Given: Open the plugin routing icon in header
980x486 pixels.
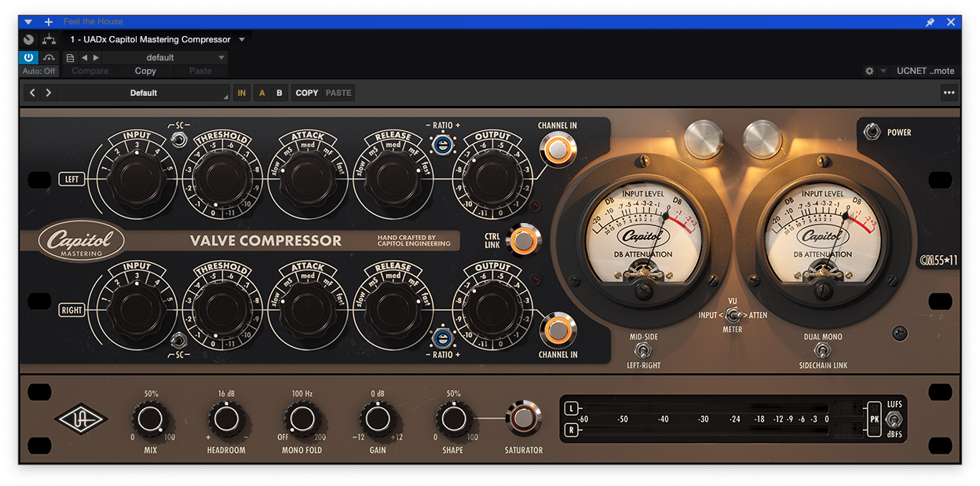Looking at the screenshot, I should [x=49, y=39].
